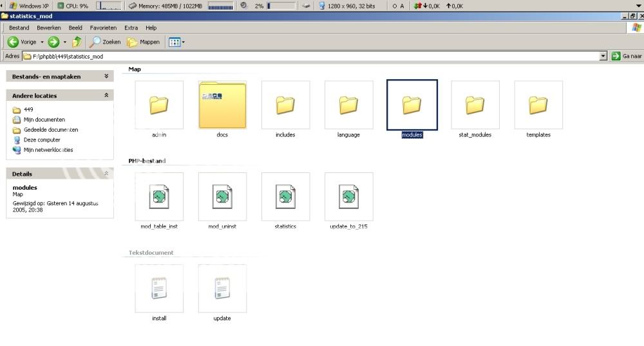Viewport: 644px width, 346px height.
Task: Open the Beeld menu
Action: (x=75, y=28)
